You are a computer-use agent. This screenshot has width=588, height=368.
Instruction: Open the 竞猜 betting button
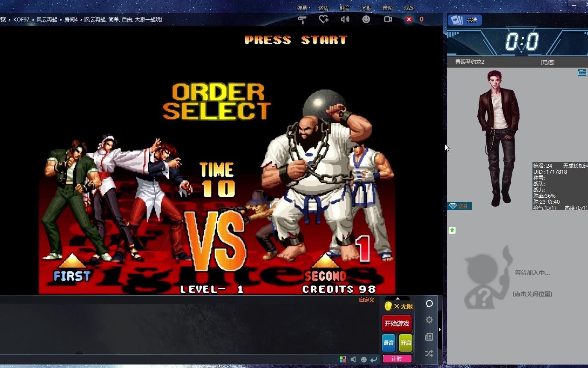(465, 20)
